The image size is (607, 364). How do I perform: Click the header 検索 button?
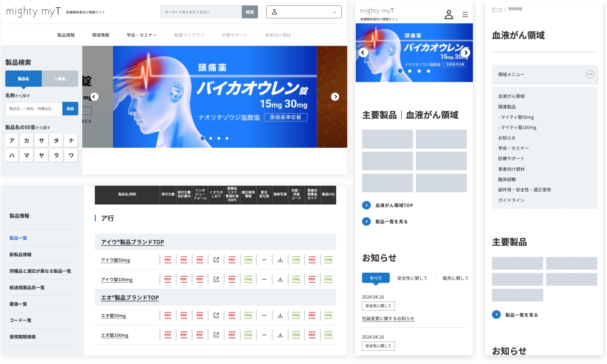[x=250, y=12]
